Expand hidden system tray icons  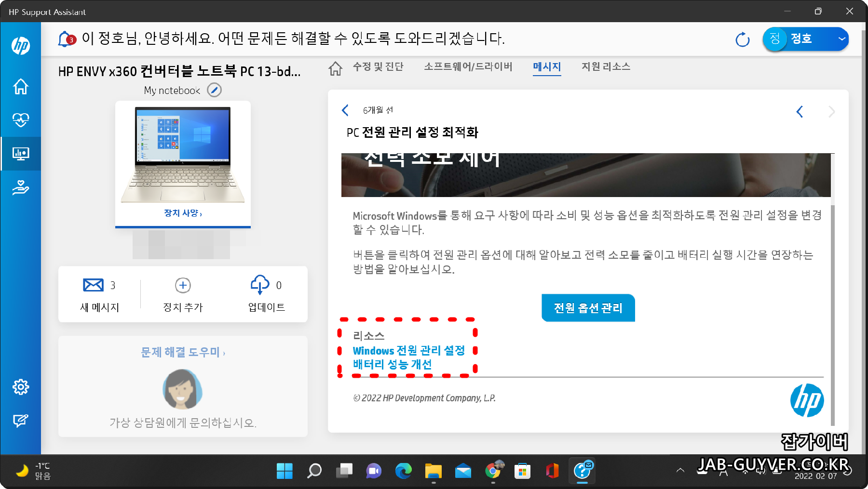(x=680, y=470)
